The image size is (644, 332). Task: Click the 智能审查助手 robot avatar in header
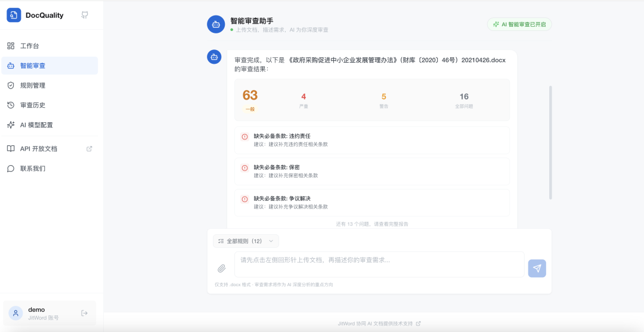(216, 24)
